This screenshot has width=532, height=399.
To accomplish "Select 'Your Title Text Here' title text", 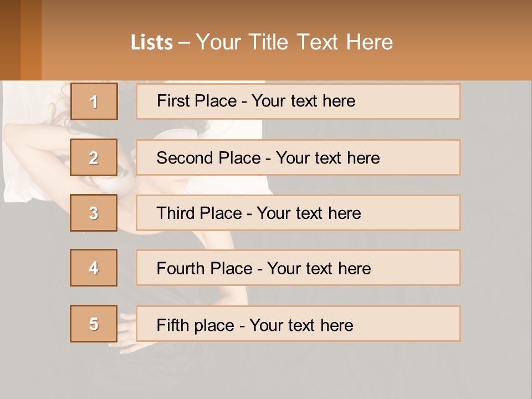I will pos(294,43).
